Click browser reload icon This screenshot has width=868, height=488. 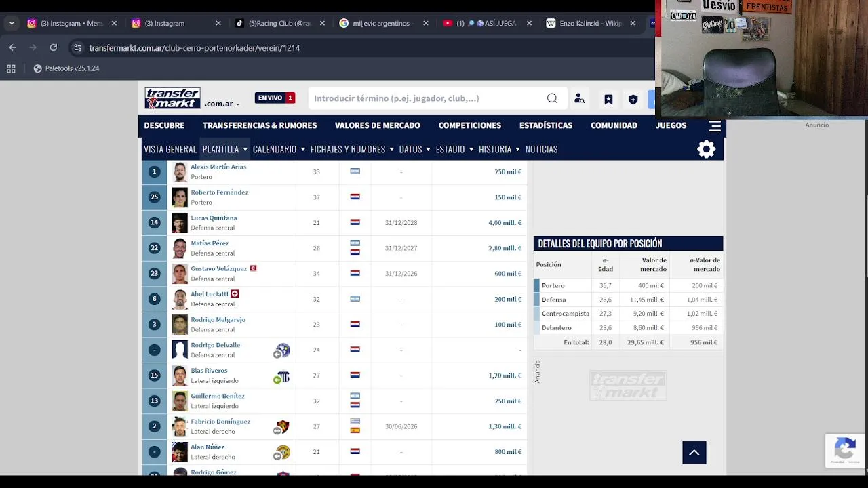[54, 47]
